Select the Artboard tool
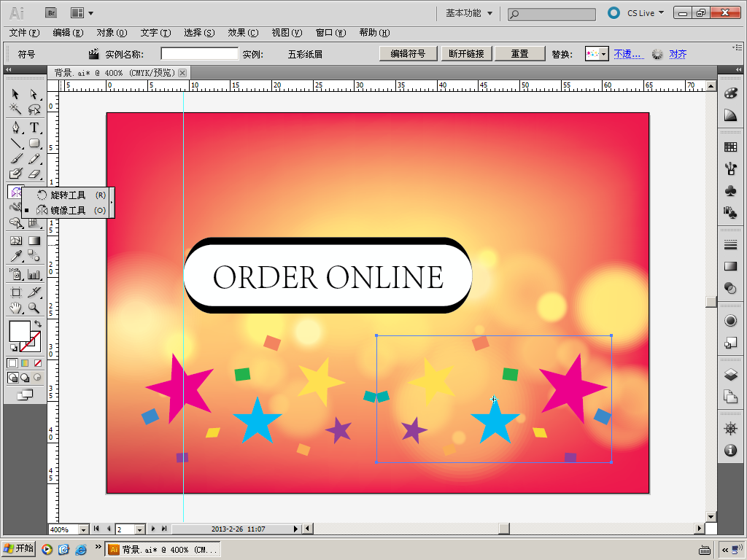Screen dimensions: 747x560 coord(15,292)
